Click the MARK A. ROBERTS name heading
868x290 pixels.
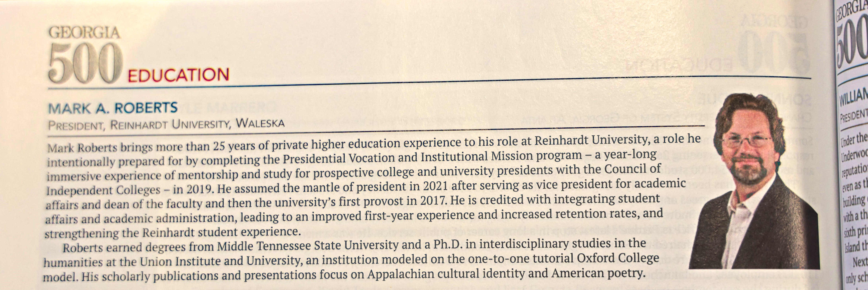pyautogui.click(x=113, y=108)
